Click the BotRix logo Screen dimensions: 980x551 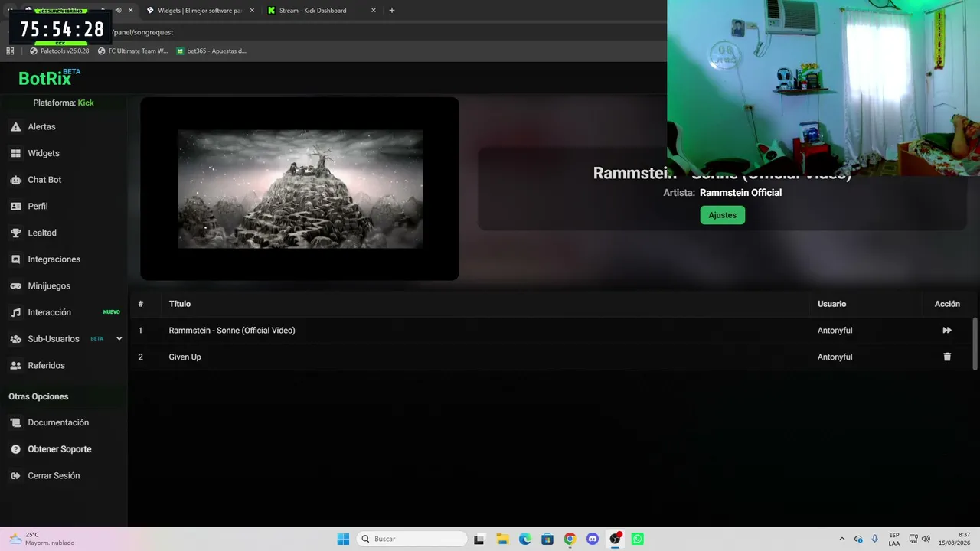point(49,77)
